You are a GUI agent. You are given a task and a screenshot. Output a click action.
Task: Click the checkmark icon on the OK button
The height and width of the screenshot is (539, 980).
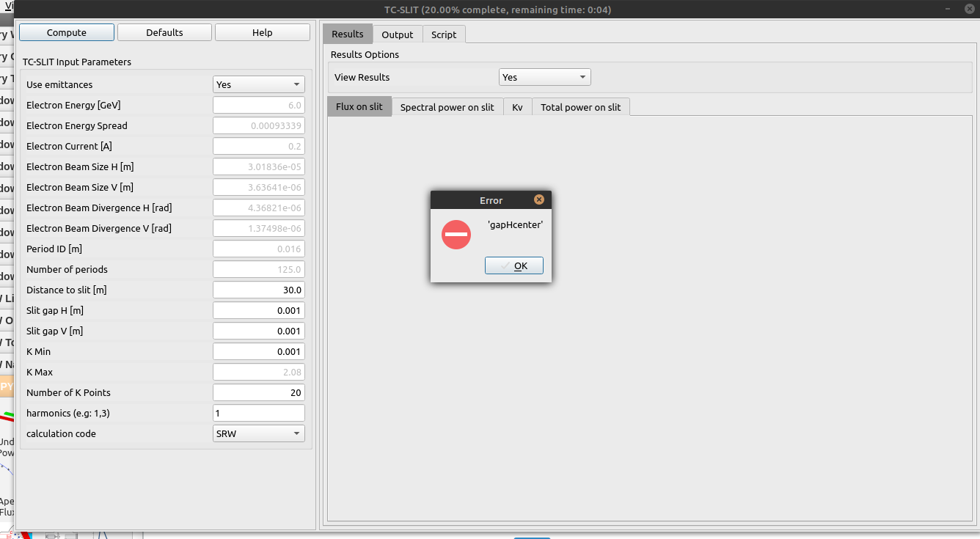(x=504, y=265)
